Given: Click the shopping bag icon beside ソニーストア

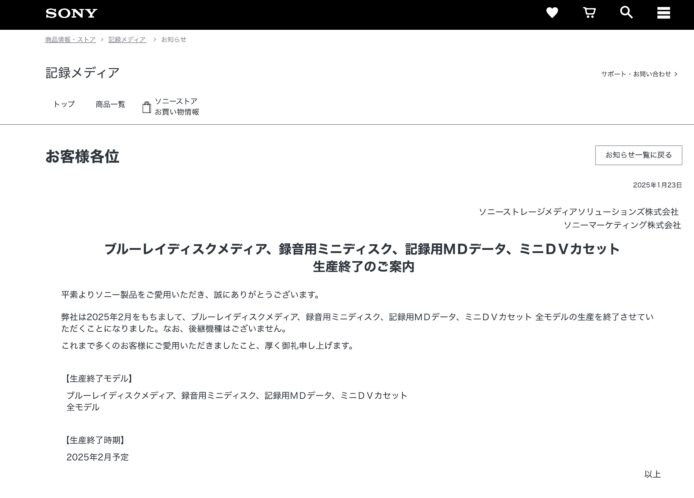Looking at the screenshot, I should (x=146, y=107).
